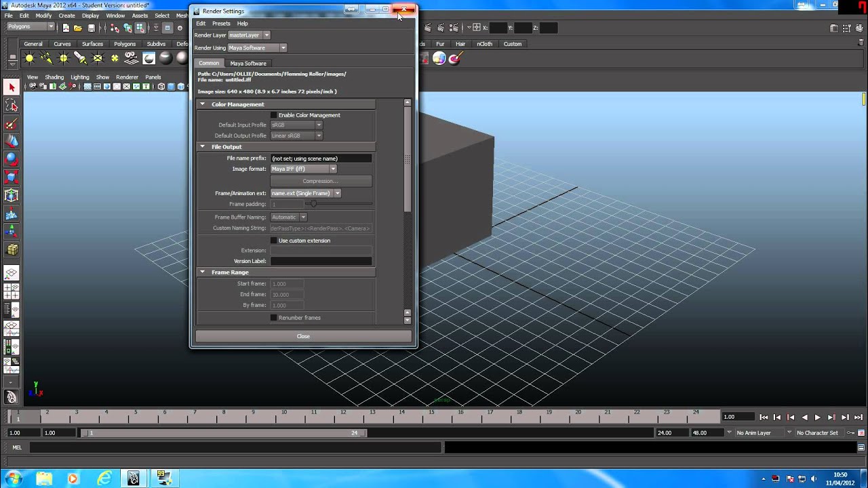The width and height of the screenshot is (868, 488).
Task: Click the Open Scene folder icon
Action: (78, 28)
